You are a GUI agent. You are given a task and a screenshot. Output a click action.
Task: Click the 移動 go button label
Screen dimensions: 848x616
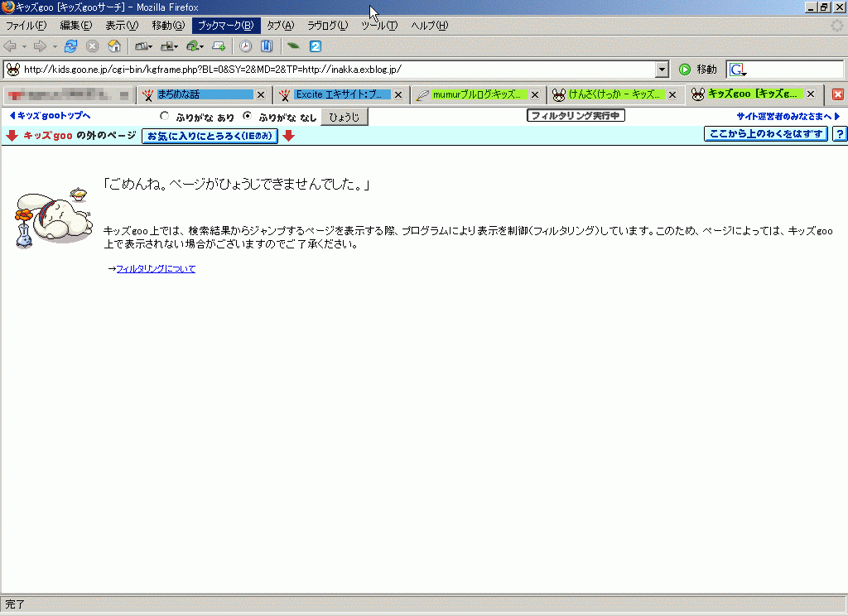(706, 70)
